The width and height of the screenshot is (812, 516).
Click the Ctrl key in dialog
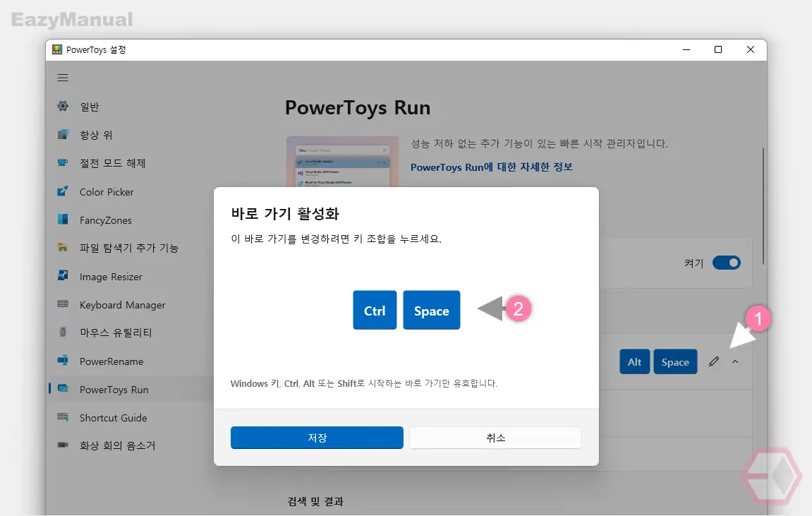pos(375,310)
